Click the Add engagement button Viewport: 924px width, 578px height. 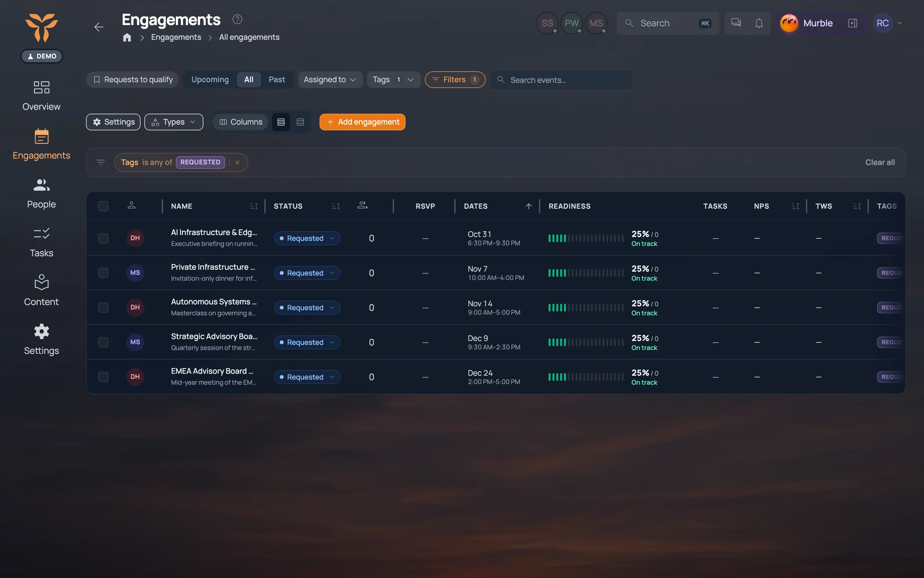click(x=362, y=122)
